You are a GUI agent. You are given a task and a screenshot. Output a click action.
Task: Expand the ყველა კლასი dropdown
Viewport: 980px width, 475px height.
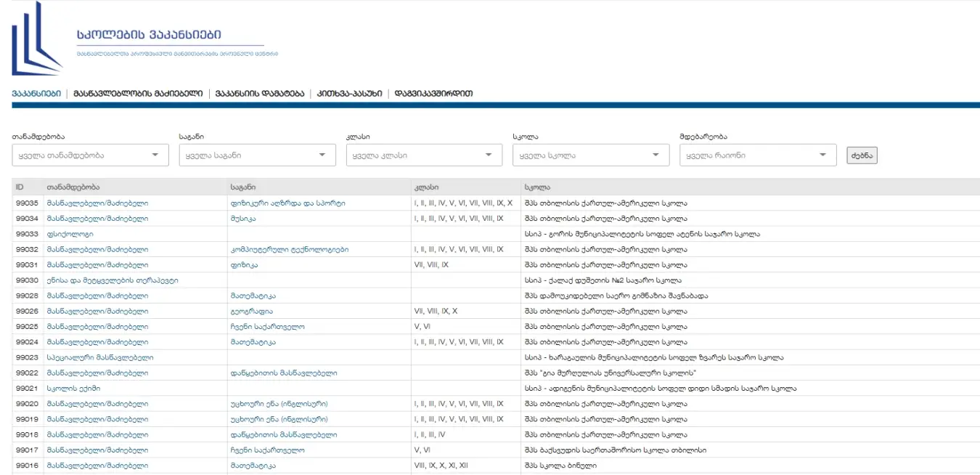pos(424,155)
